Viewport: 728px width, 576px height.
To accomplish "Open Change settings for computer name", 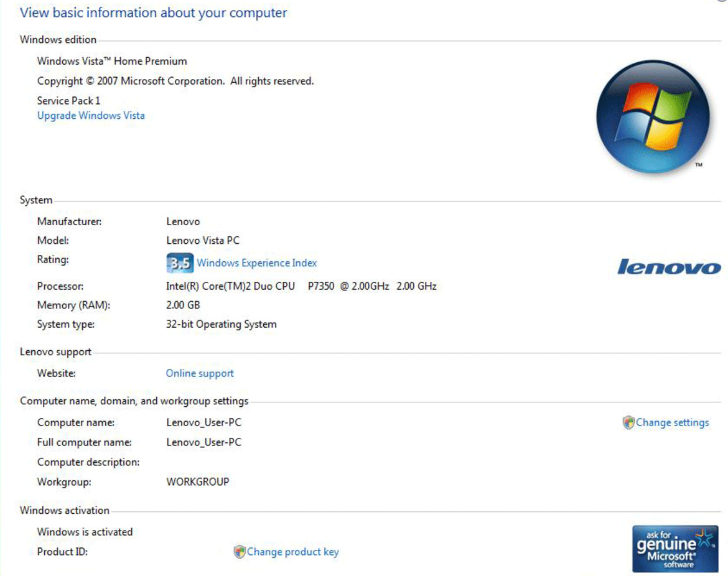I will tap(672, 422).
